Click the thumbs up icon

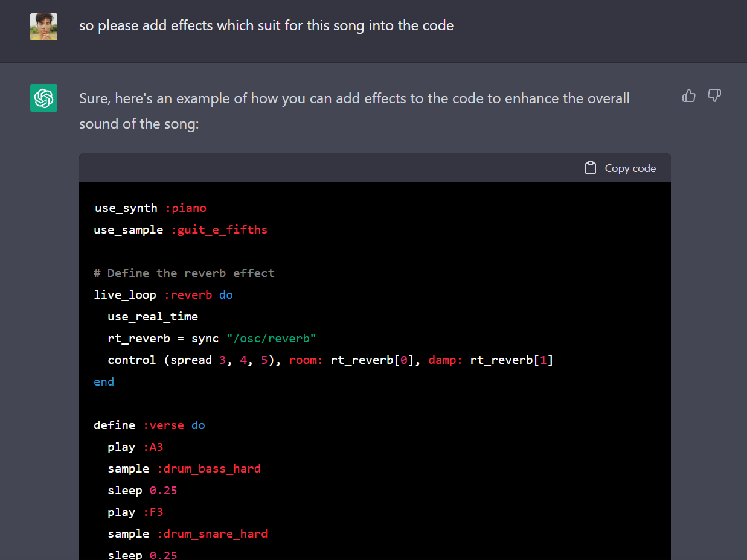tap(688, 95)
